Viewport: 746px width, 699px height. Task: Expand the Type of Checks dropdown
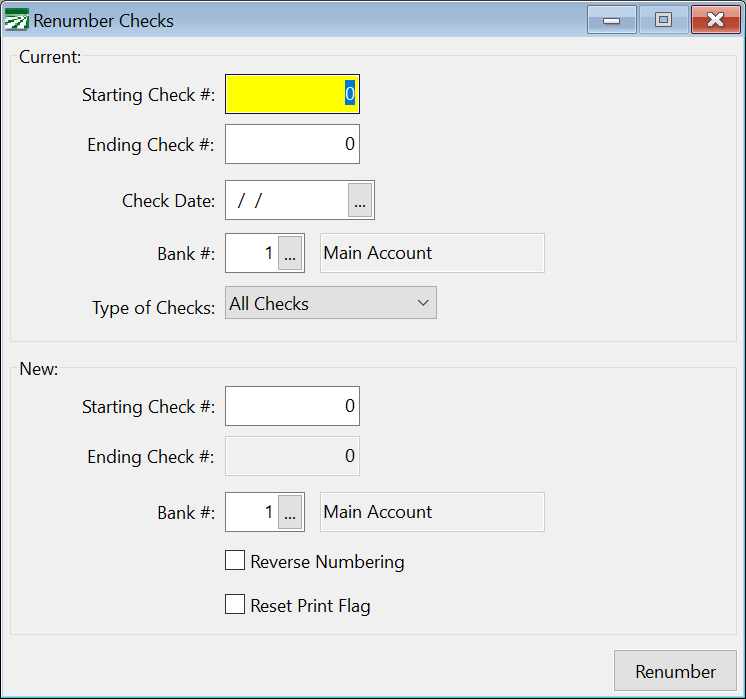tap(330, 304)
